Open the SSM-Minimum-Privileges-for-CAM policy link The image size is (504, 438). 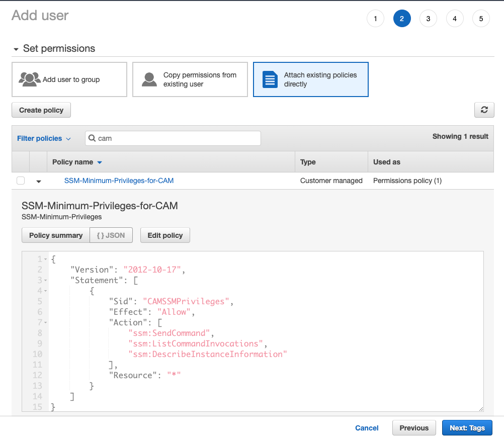[119, 180]
